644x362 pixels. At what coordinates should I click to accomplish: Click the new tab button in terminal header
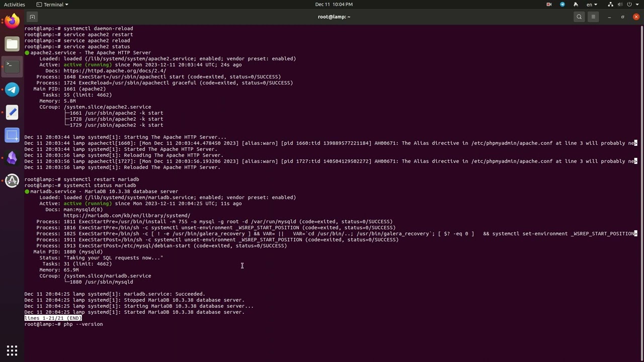tap(32, 17)
